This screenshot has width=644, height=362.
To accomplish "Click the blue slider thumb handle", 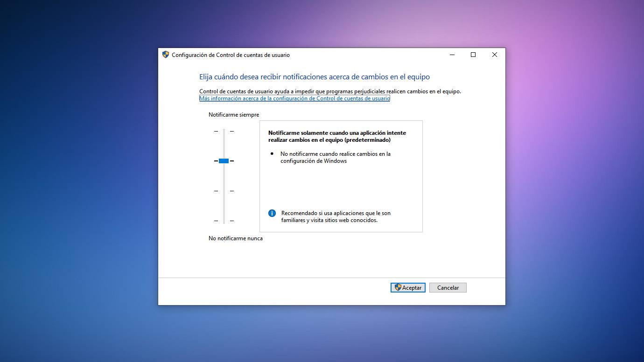I will pos(224,161).
